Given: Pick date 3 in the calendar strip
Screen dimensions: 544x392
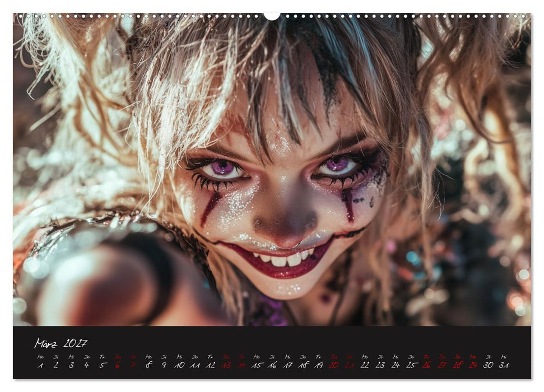Looking at the screenshot, I should coord(71,365).
